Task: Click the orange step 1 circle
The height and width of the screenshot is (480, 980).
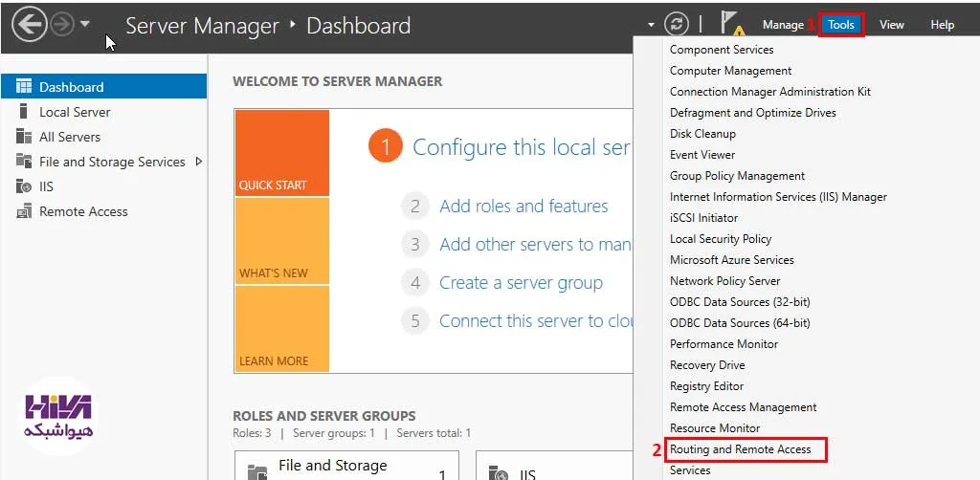Action: coord(386,146)
